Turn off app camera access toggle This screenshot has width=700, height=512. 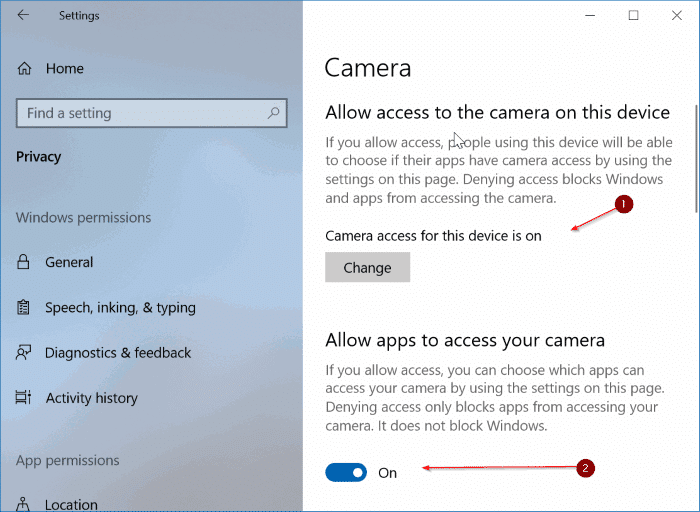click(x=346, y=473)
